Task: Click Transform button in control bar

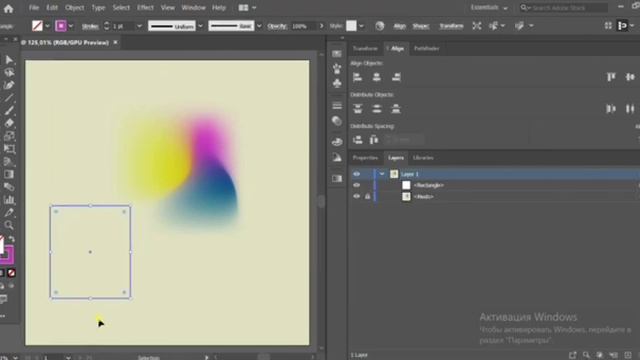Action: click(x=451, y=26)
